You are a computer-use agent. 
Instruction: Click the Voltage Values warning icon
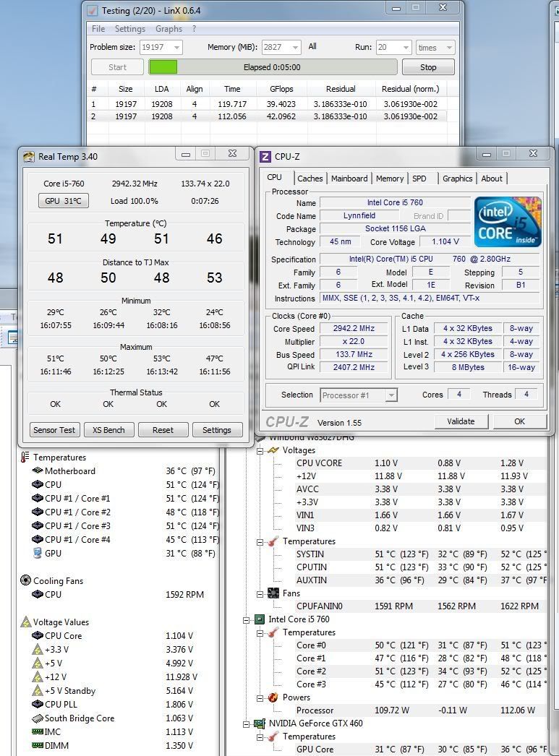tap(26, 622)
